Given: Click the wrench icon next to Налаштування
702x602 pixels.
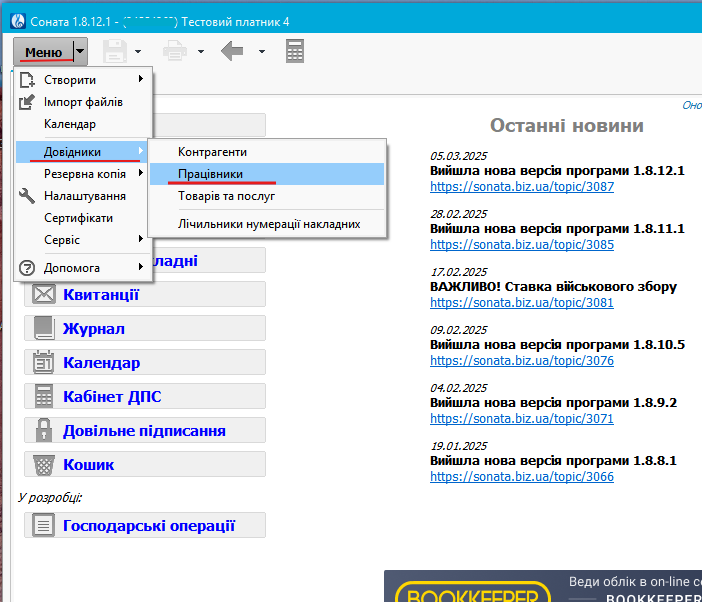Looking at the screenshot, I should pyautogui.click(x=28, y=196).
